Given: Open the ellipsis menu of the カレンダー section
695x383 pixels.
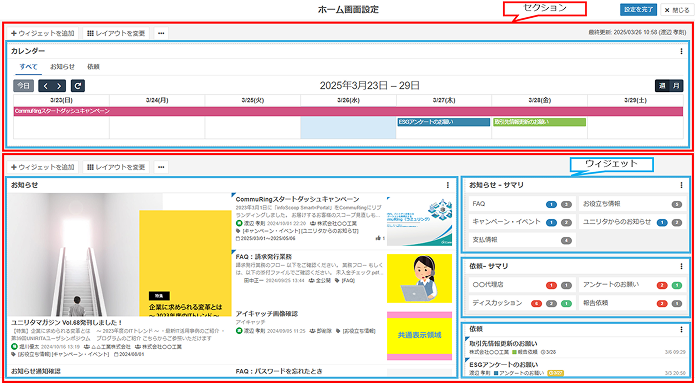Looking at the screenshot, I should tap(161, 33).
